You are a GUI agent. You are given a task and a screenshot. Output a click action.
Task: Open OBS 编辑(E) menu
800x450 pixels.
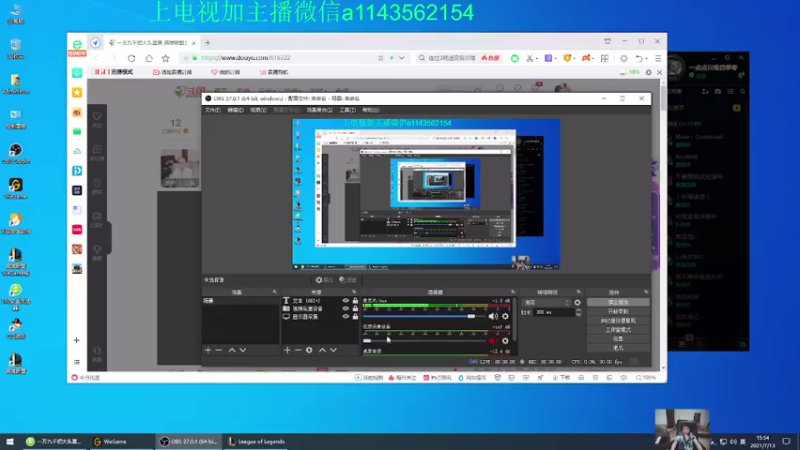[x=235, y=110]
